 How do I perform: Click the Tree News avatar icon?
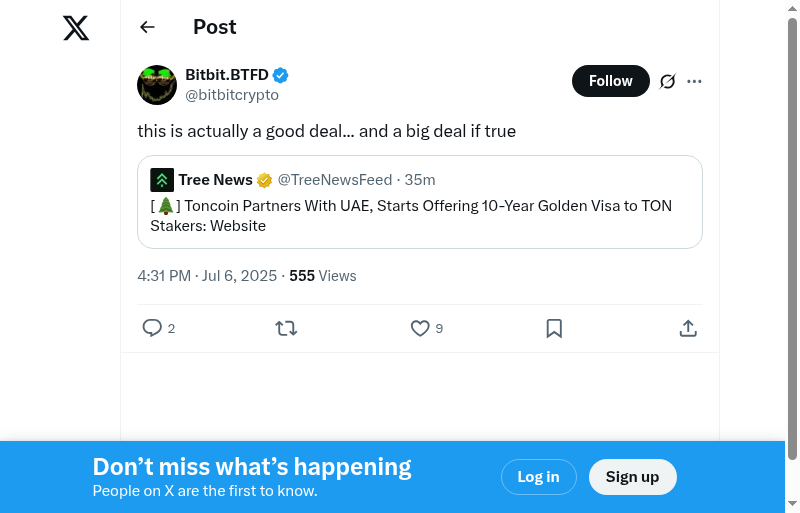(162, 180)
